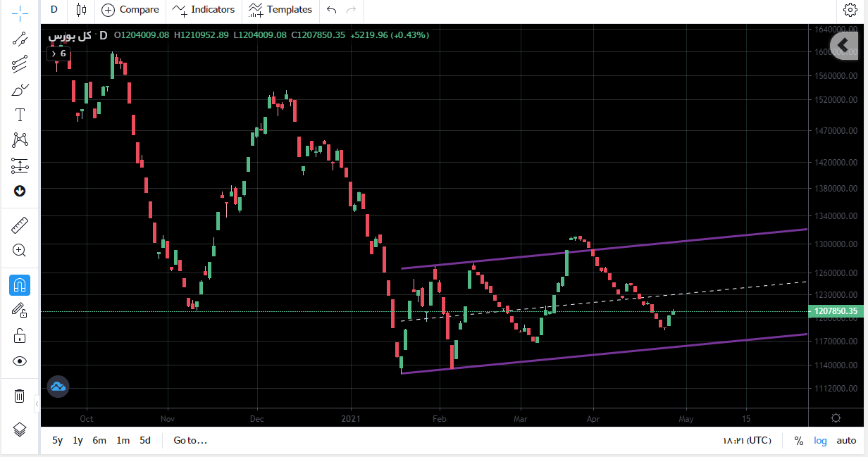The height and width of the screenshot is (457, 868).
Task: Select the crosshair cursor tool
Action: click(20, 13)
